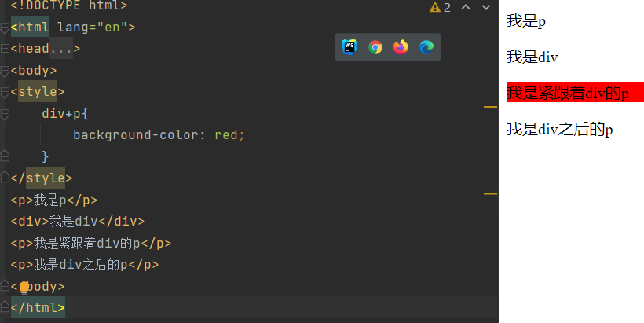Click the head's collapsed ellipsis placeholder
This screenshot has width=644, height=323.
pos(61,49)
